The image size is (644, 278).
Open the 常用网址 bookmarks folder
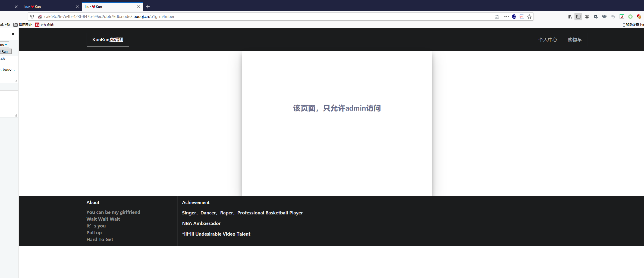click(23, 25)
